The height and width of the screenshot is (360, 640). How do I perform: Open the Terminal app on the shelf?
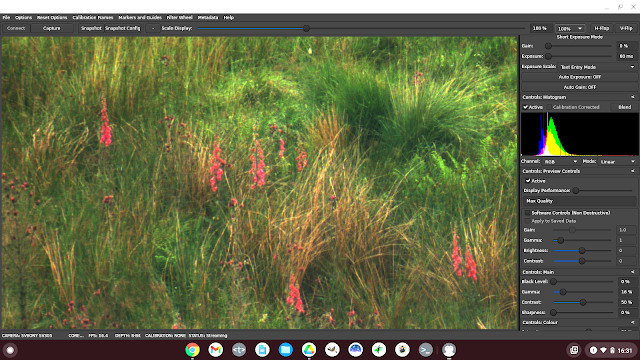coord(426,350)
